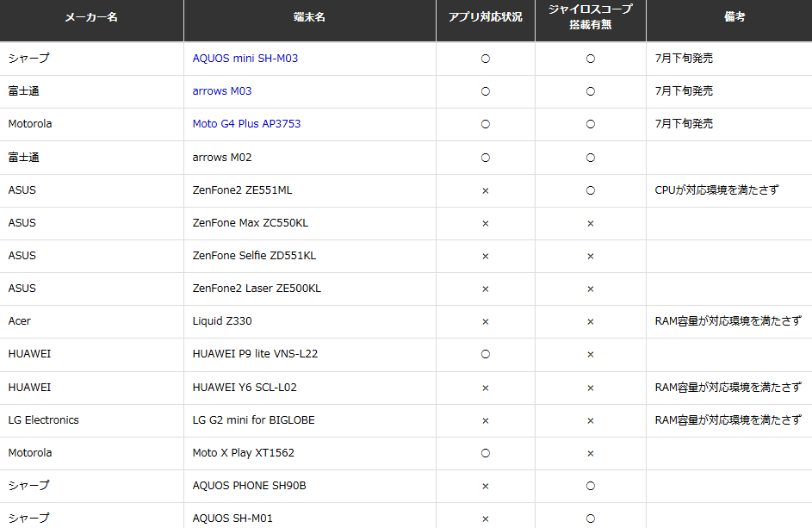Click the app support ○ in the HUAWEI P9 lite row

[x=486, y=354]
